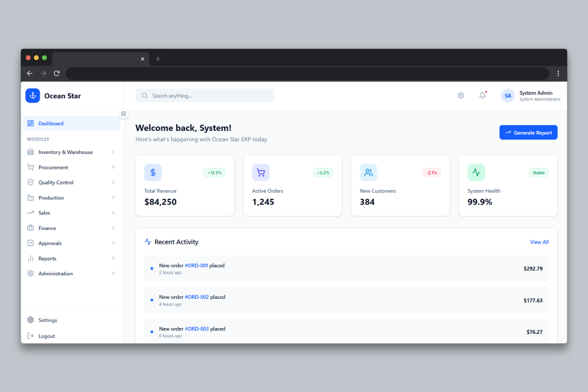Image resolution: width=588 pixels, height=392 pixels.
Task: Click the Approvals checkbox icon
Action: [31, 243]
